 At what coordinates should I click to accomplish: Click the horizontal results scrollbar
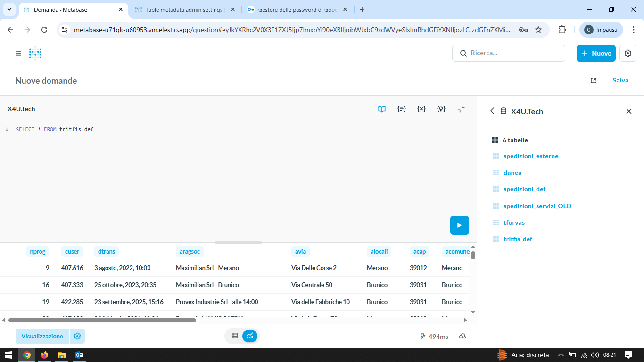pos(102,320)
